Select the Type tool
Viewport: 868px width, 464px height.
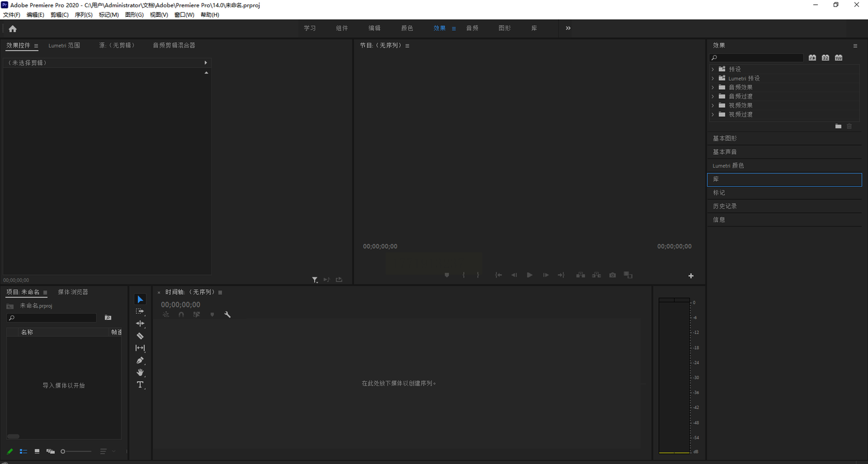140,384
